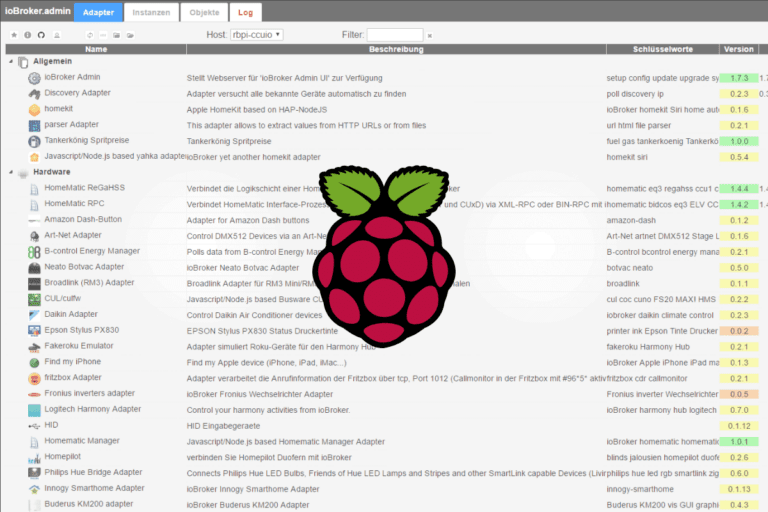This screenshot has width=768, height=512.
Task: Click 'innogy-smarthome' keywords cell
Action: (x=640, y=489)
